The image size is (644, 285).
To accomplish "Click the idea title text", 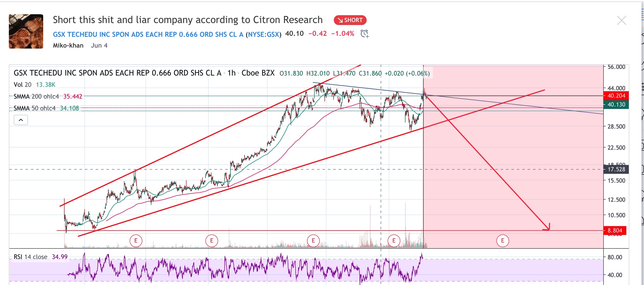I will point(188,20).
